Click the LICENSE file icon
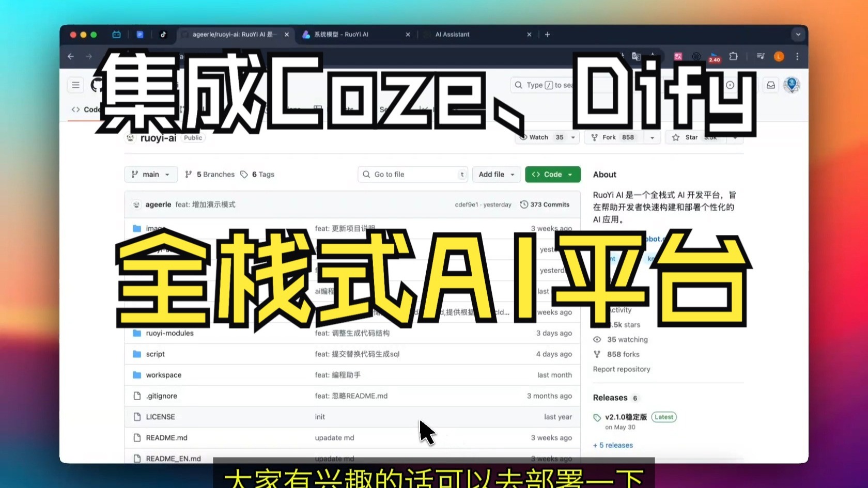868x488 pixels. click(137, 417)
